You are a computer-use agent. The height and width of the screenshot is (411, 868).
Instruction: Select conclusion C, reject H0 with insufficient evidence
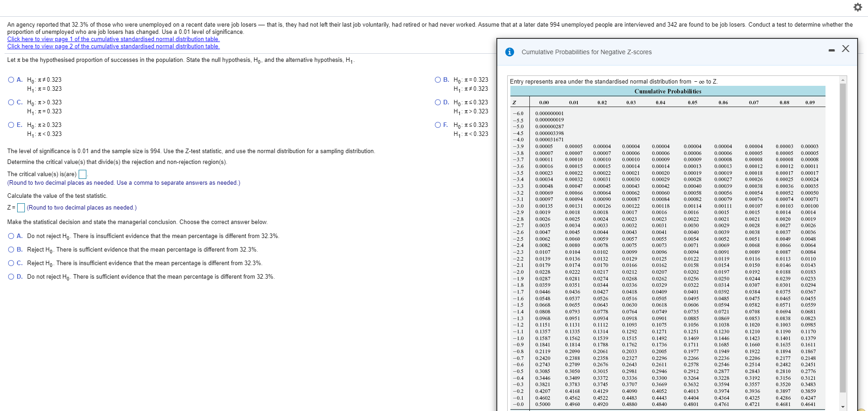click(10, 263)
